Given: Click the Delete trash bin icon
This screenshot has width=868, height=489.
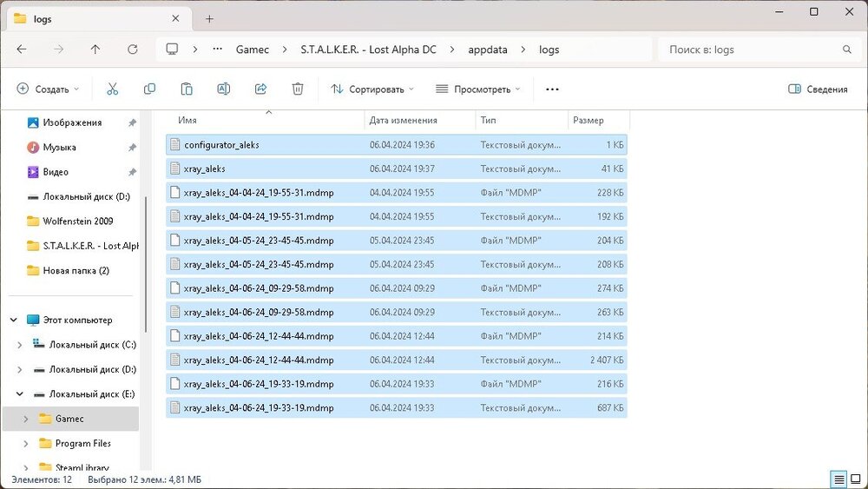Looking at the screenshot, I should (x=298, y=89).
